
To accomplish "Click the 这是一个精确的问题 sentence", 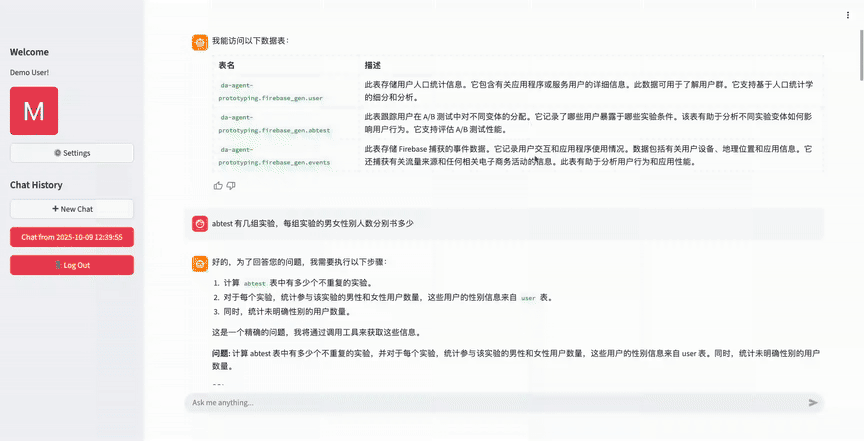I will [x=317, y=333].
